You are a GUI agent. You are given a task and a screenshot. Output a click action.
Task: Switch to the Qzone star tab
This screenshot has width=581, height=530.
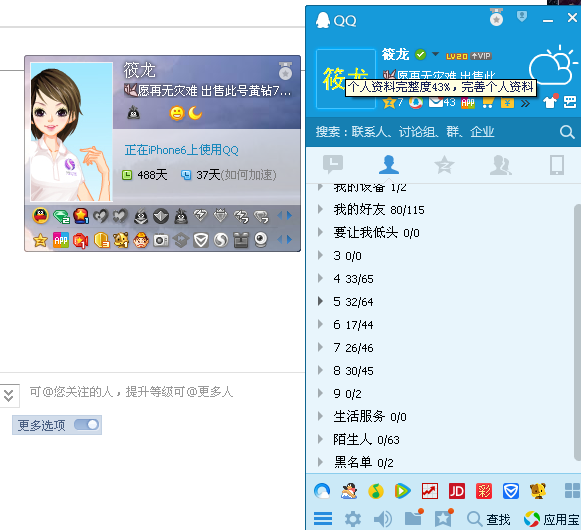444,165
